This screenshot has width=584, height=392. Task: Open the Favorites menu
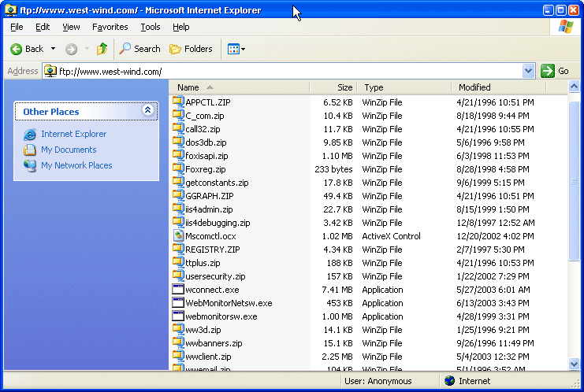coord(110,27)
